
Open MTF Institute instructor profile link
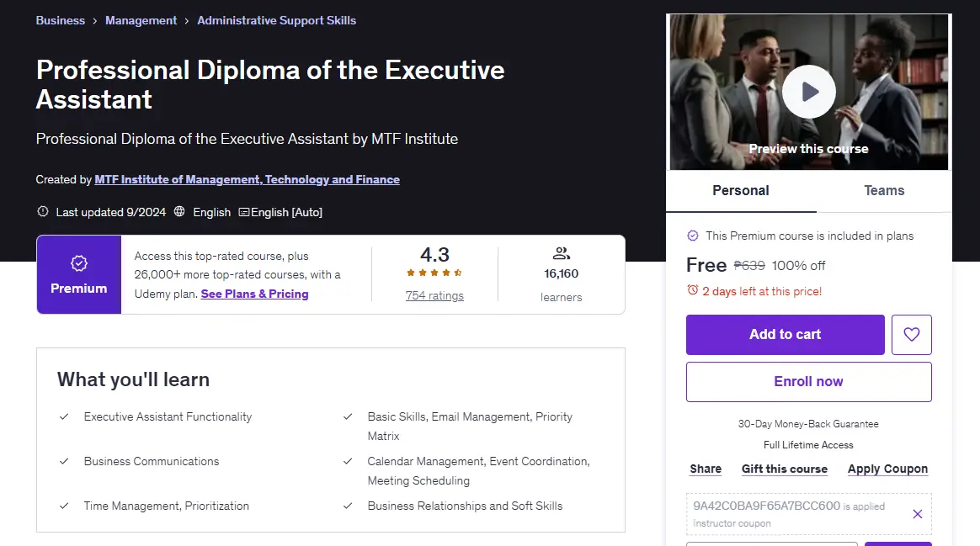click(247, 179)
